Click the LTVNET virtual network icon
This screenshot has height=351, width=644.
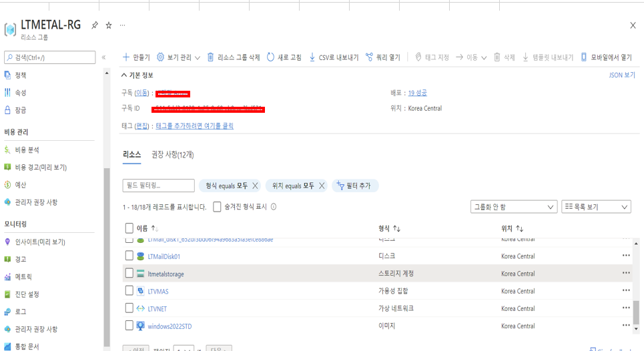tap(140, 309)
